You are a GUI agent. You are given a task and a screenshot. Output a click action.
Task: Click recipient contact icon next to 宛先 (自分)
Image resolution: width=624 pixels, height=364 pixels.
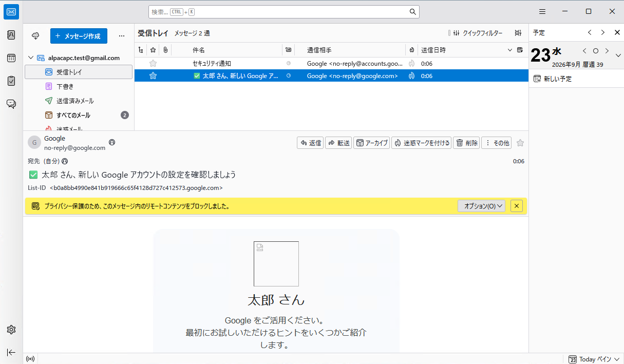(x=65, y=161)
